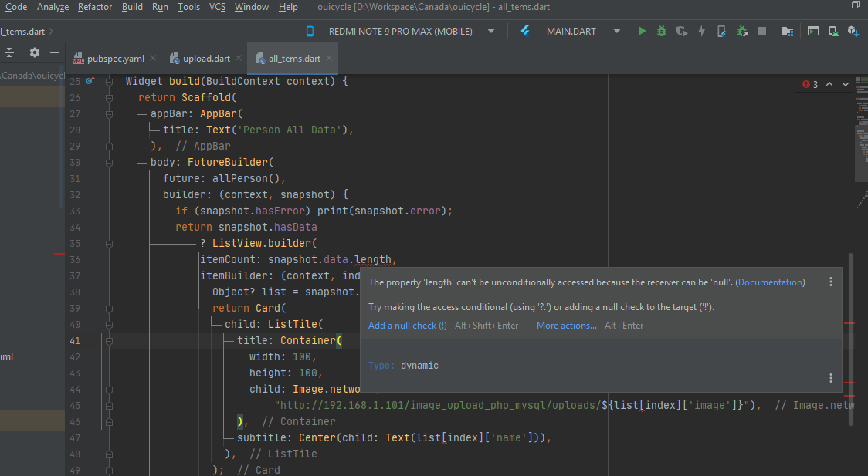Click 'length' underlined error on line 36
The image size is (868, 476).
click(372, 260)
